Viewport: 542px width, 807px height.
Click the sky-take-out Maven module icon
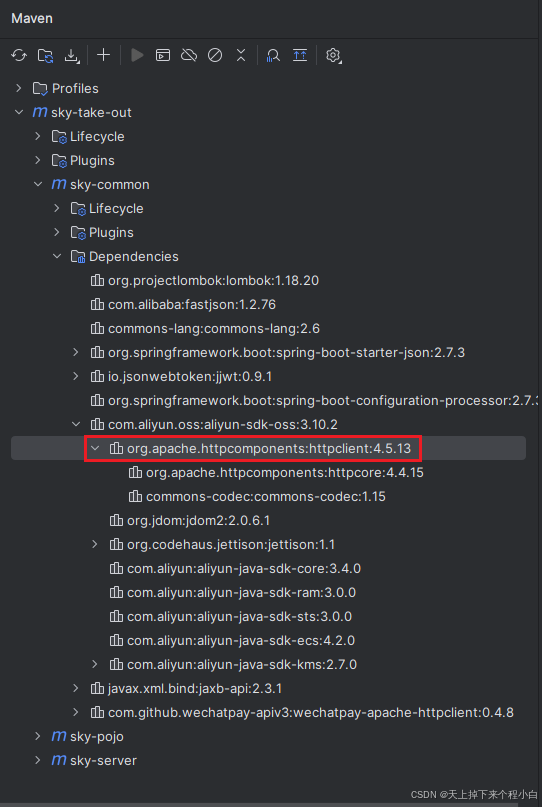40,112
